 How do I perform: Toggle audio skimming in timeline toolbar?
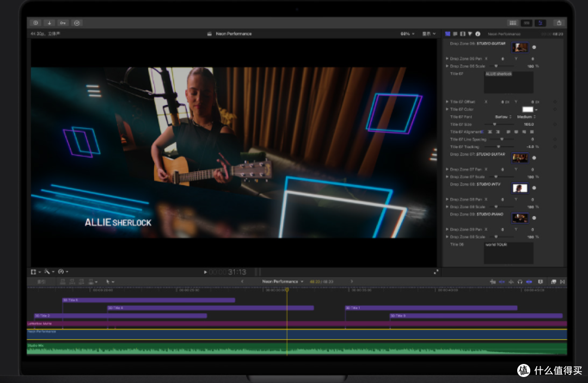[511, 281]
